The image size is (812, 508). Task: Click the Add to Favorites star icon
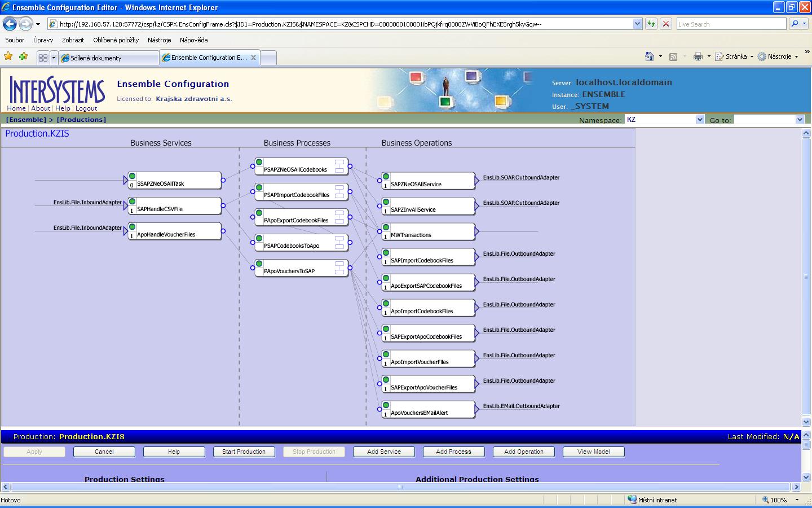point(23,56)
